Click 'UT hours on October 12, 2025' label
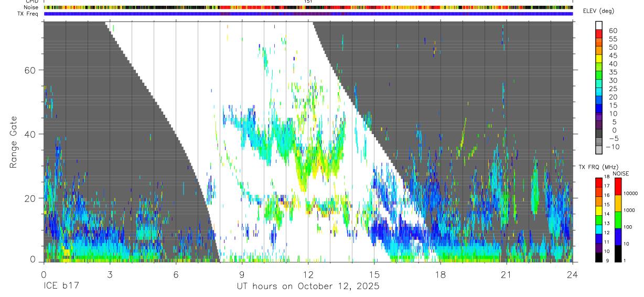Image resolution: width=644 pixels, height=297 pixels. [308, 287]
